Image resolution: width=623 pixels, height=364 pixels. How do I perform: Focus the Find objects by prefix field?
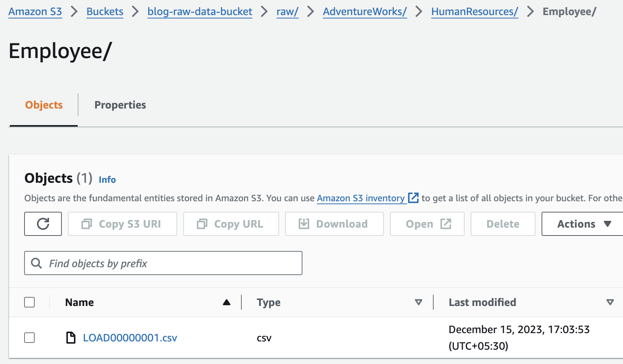[x=163, y=263]
